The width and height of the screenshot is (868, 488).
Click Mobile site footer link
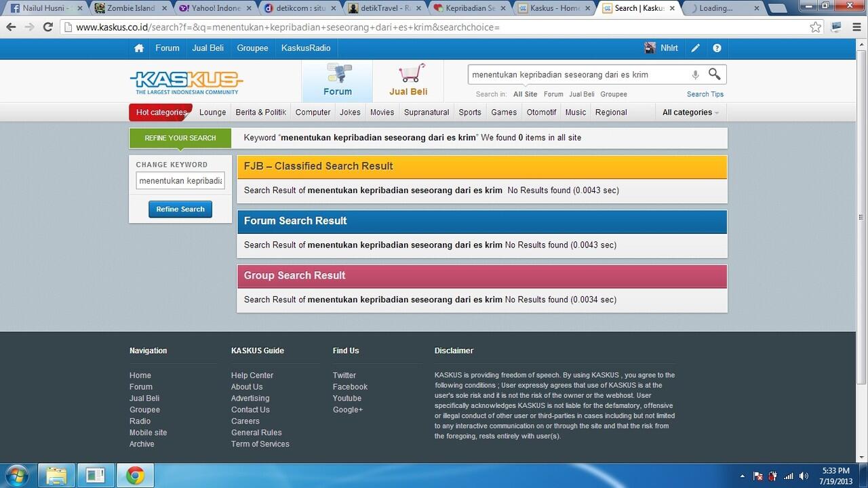point(148,432)
